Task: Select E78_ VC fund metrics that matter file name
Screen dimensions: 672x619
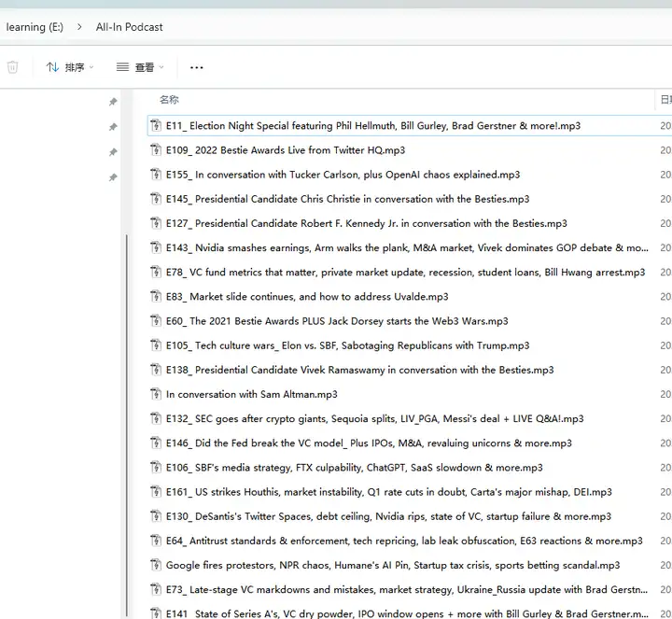Action: [405, 273]
